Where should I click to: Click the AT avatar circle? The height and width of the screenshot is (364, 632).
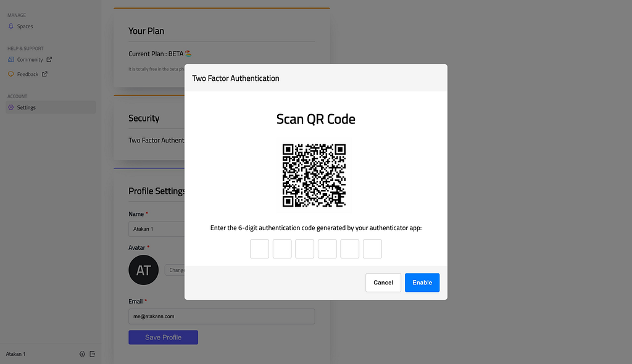[x=143, y=270]
